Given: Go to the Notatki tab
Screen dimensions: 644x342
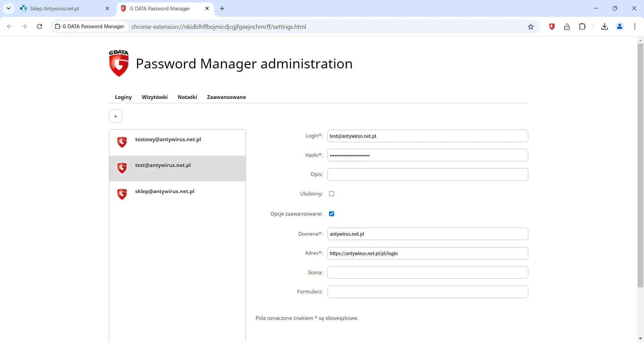Looking at the screenshot, I should pos(187,97).
